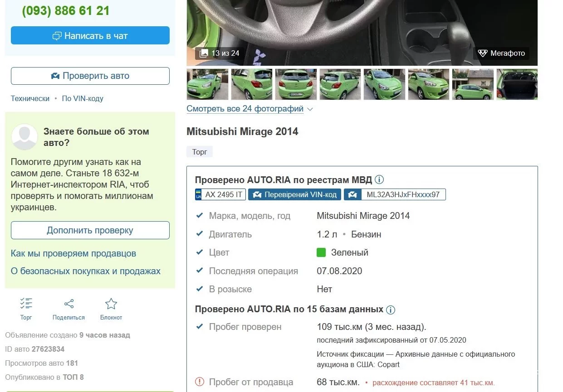Click the Торг checklist icon
563x392 pixels.
pyautogui.click(x=26, y=304)
